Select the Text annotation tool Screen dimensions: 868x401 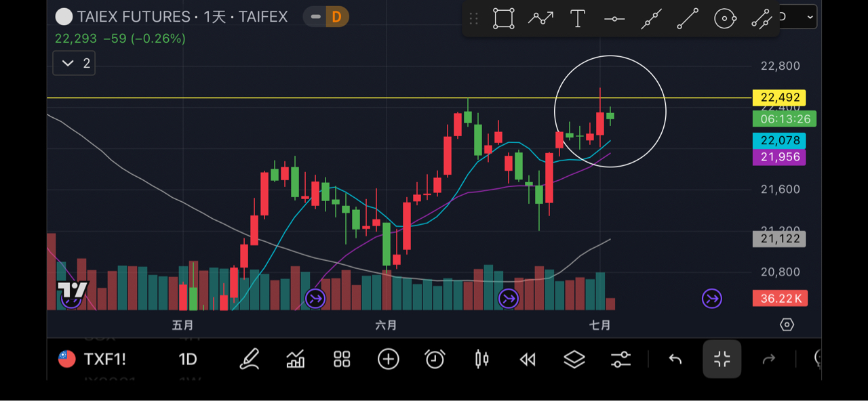(578, 19)
